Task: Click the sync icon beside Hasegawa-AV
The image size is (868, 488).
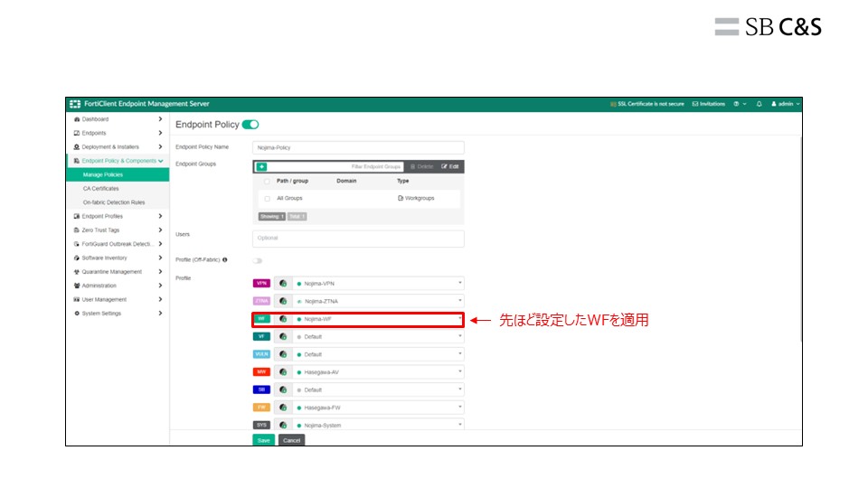Action: pyautogui.click(x=283, y=371)
